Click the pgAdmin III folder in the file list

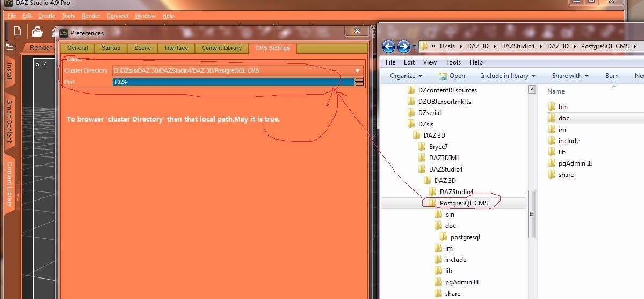[570, 163]
